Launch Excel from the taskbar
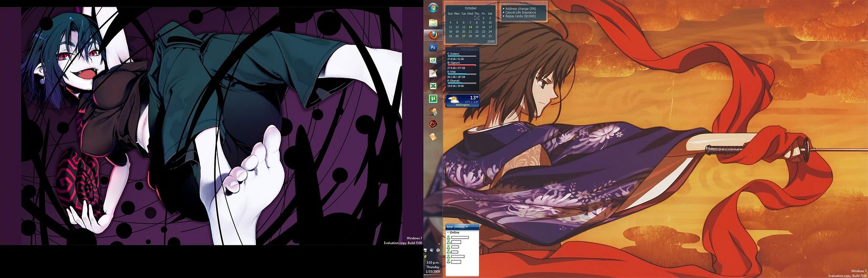 (433, 86)
